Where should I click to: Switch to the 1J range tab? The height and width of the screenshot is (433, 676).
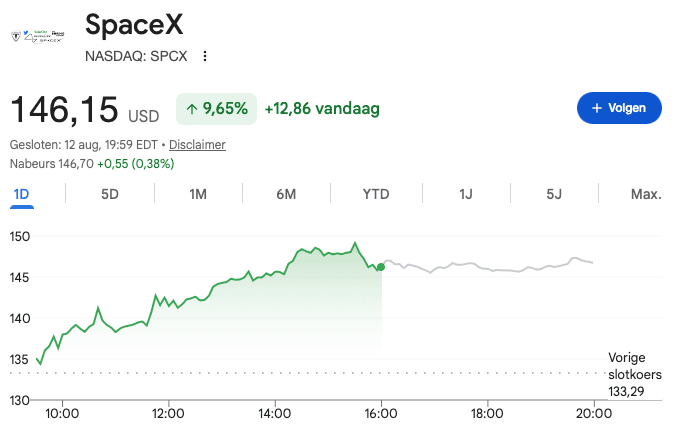[x=466, y=194]
